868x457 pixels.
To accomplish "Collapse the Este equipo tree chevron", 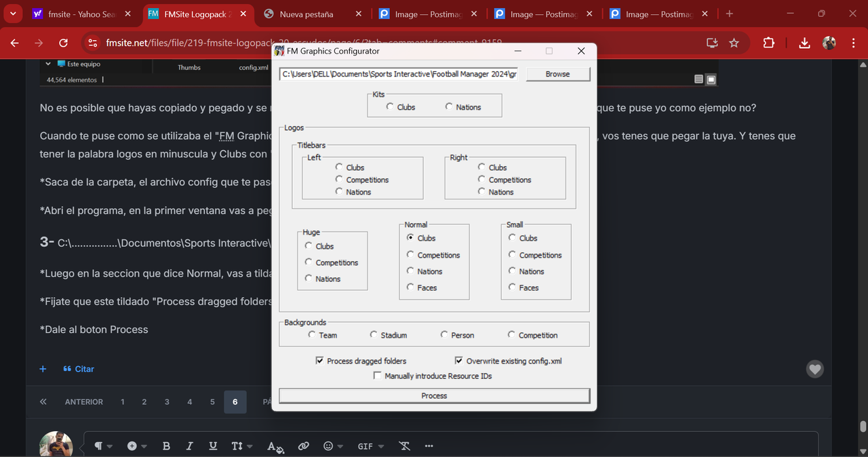I will click(48, 64).
